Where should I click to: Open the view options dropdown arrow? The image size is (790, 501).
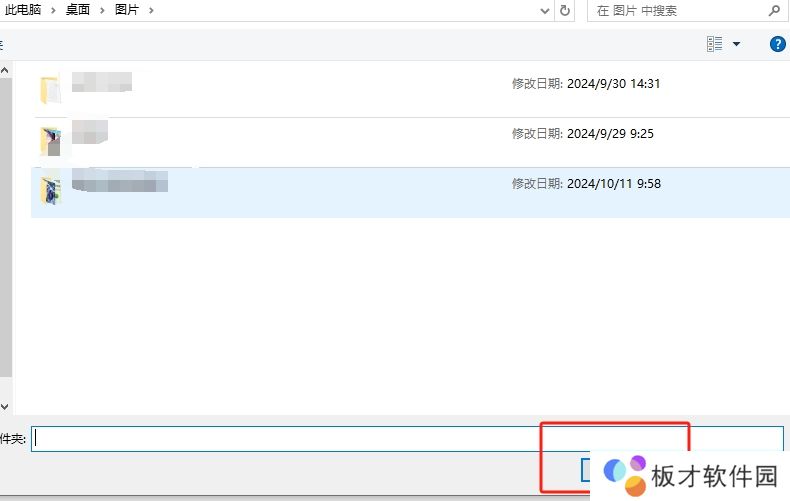pos(737,44)
